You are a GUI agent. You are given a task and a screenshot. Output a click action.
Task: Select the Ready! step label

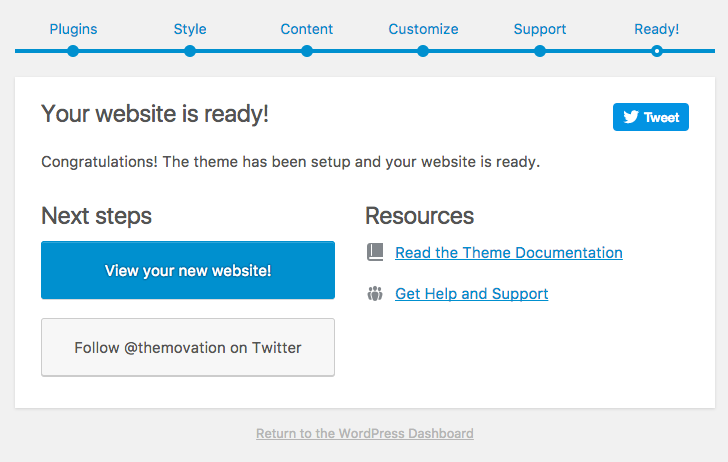coord(656,29)
